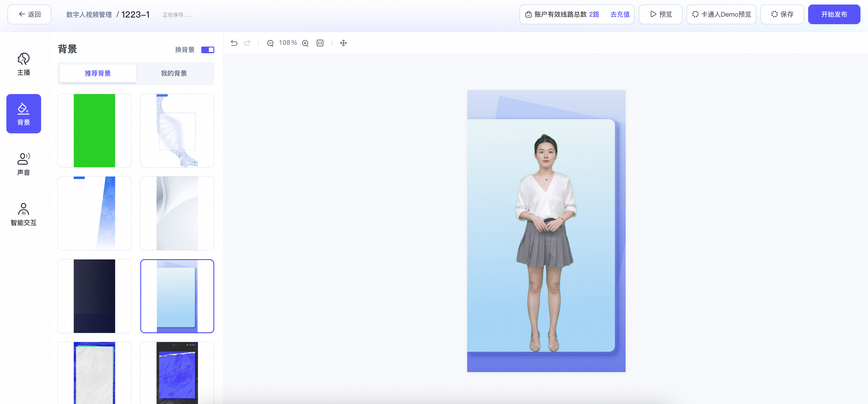Select the digital human anchor on canvas

[546, 243]
